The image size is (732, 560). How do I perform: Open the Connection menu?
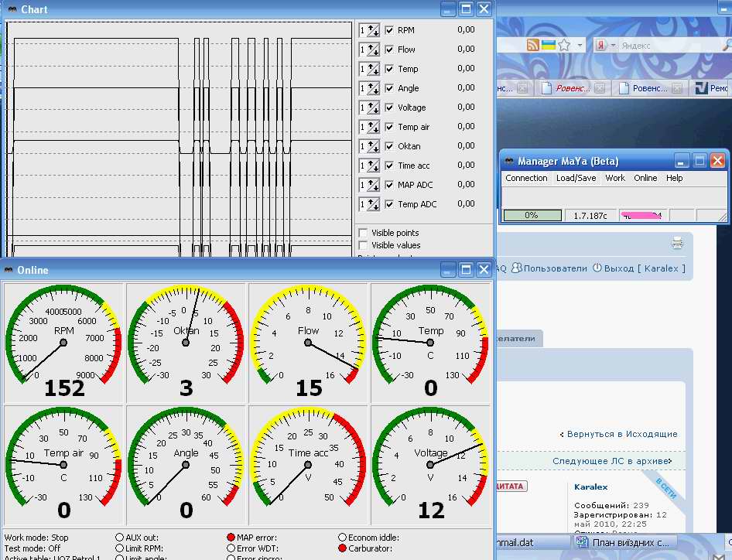pyautogui.click(x=526, y=178)
